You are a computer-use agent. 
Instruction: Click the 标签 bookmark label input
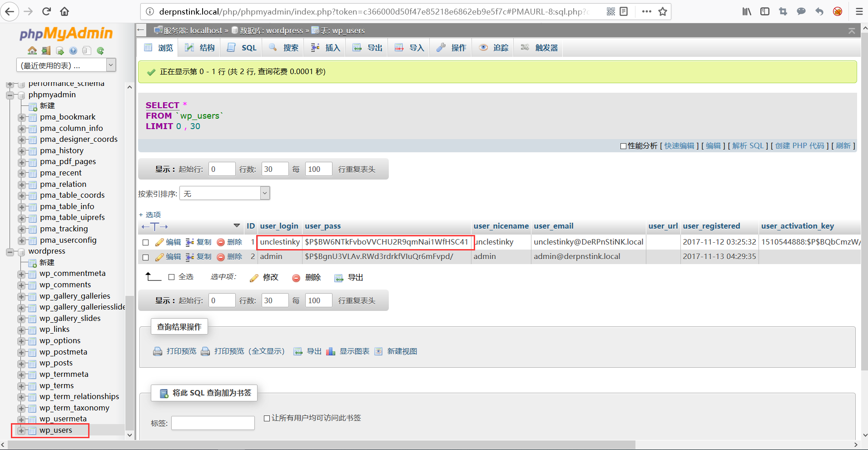pos(213,423)
